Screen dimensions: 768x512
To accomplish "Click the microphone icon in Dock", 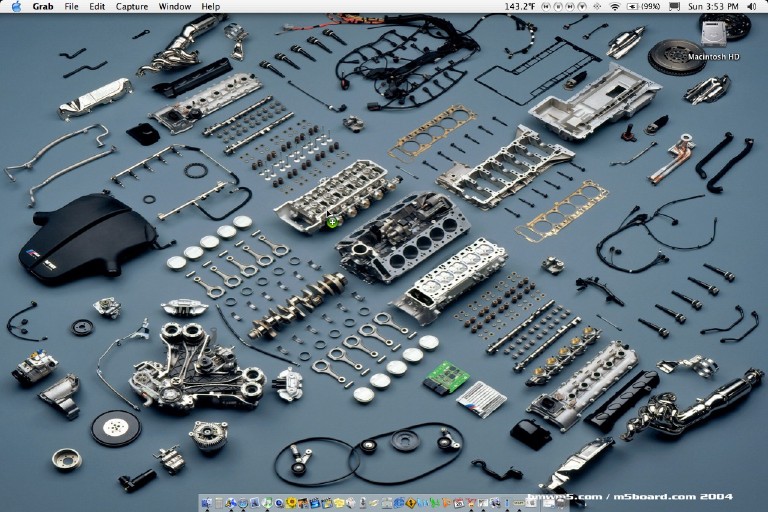I will pyautogui.click(x=362, y=503).
